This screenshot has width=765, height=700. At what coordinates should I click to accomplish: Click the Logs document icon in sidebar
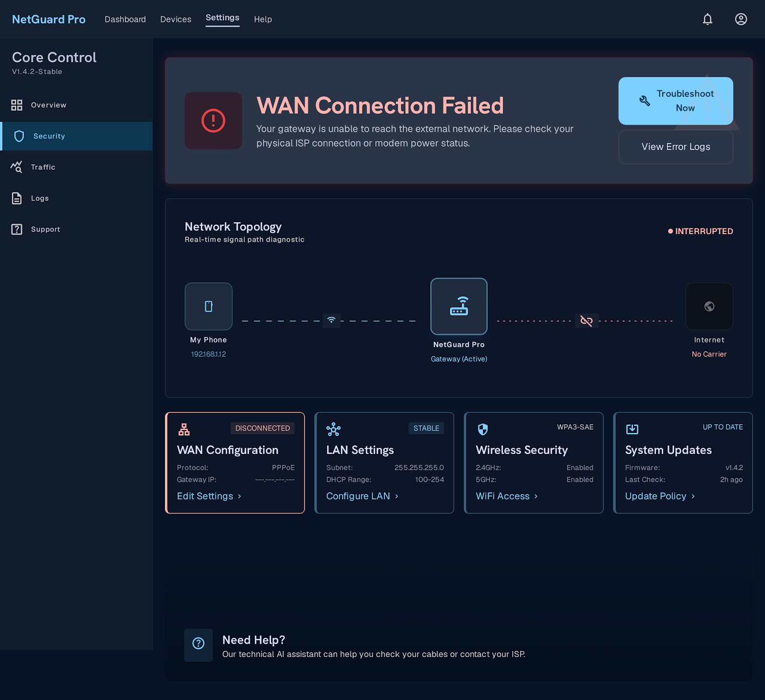[17, 198]
